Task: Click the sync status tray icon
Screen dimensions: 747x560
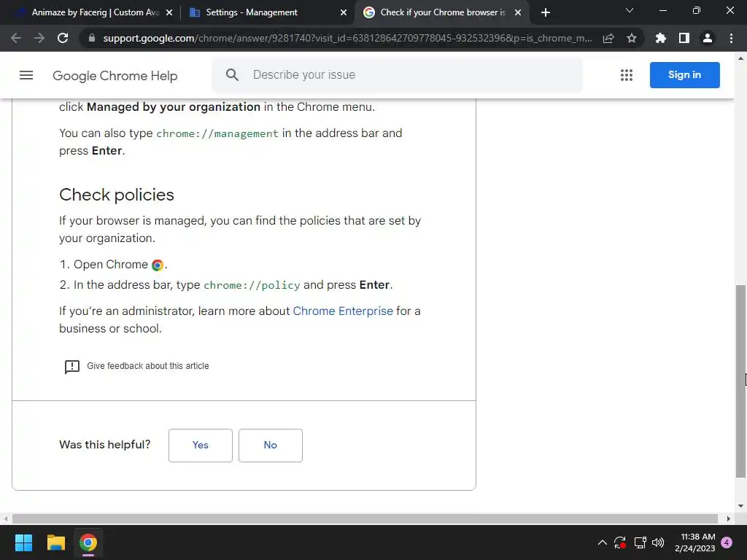Action: pyautogui.click(x=620, y=542)
